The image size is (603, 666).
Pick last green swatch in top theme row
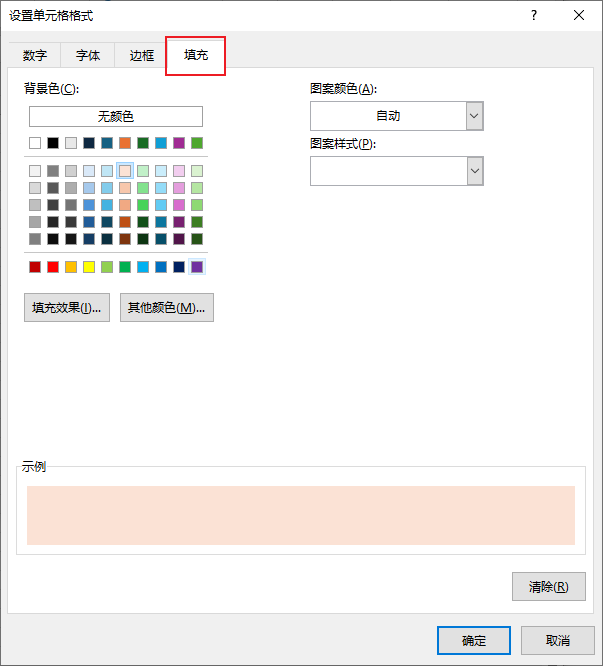tap(197, 143)
